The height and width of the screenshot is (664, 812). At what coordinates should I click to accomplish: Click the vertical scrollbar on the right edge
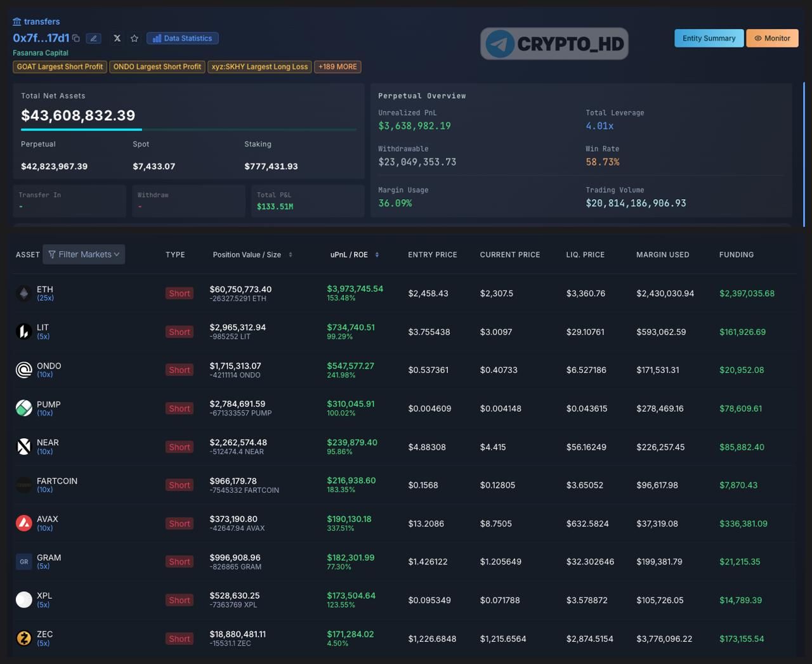point(804,154)
